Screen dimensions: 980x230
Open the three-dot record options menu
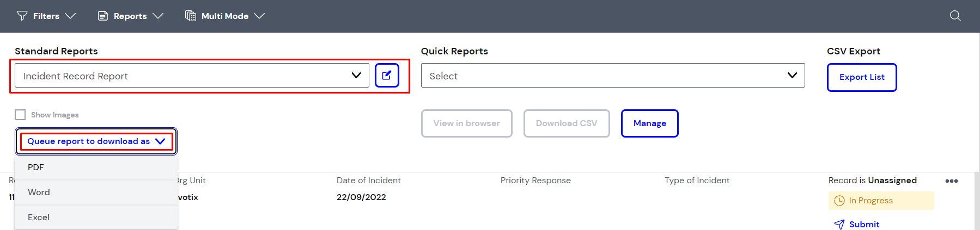coord(951,181)
